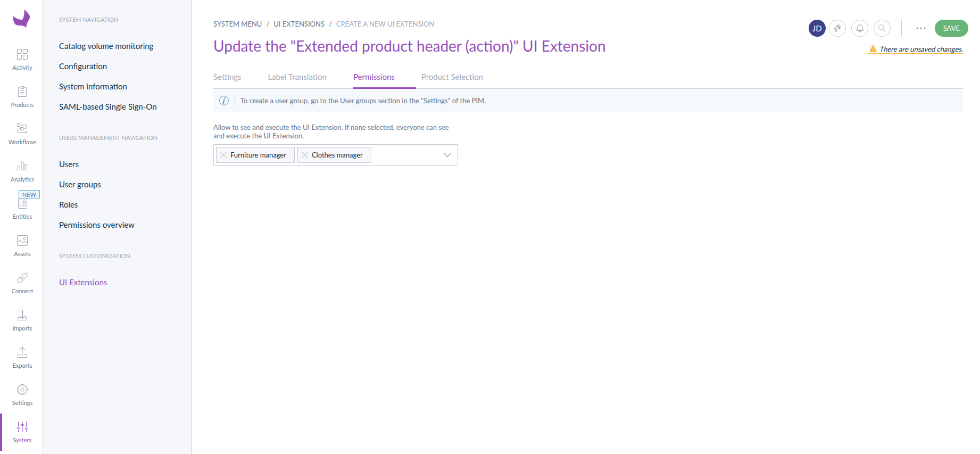The image size is (980, 454).
Task: Open the Activity section icon
Action: pyautogui.click(x=22, y=59)
